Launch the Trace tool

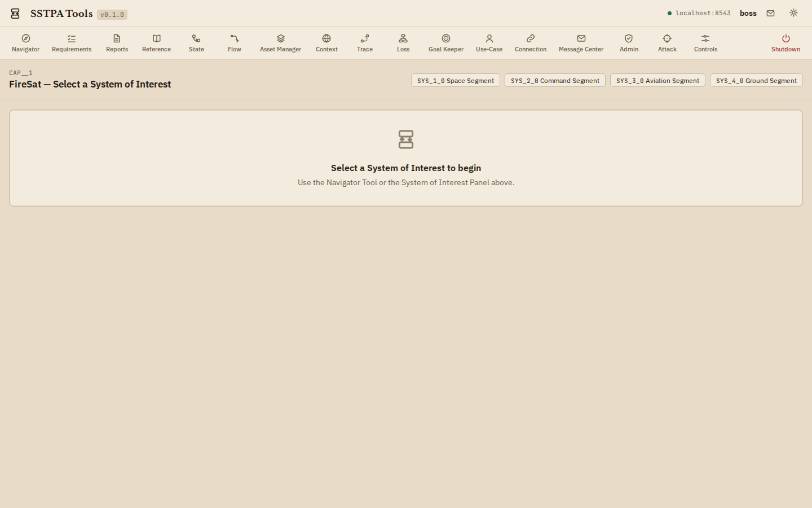click(x=365, y=43)
